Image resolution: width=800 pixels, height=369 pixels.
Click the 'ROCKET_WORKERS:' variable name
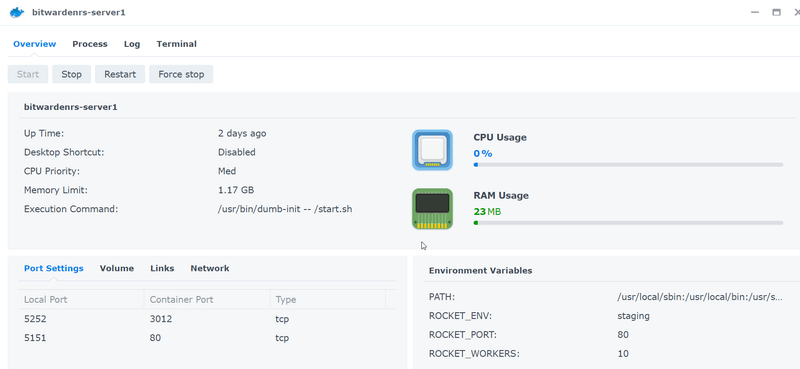(474, 354)
